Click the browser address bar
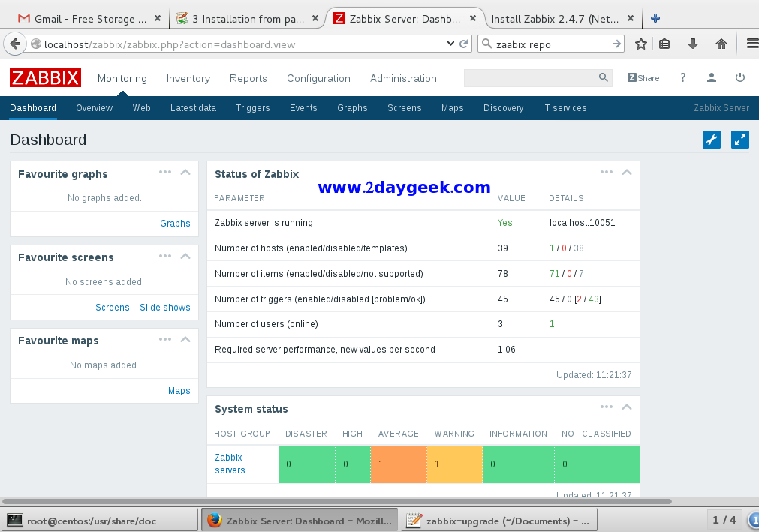 click(x=242, y=44)
